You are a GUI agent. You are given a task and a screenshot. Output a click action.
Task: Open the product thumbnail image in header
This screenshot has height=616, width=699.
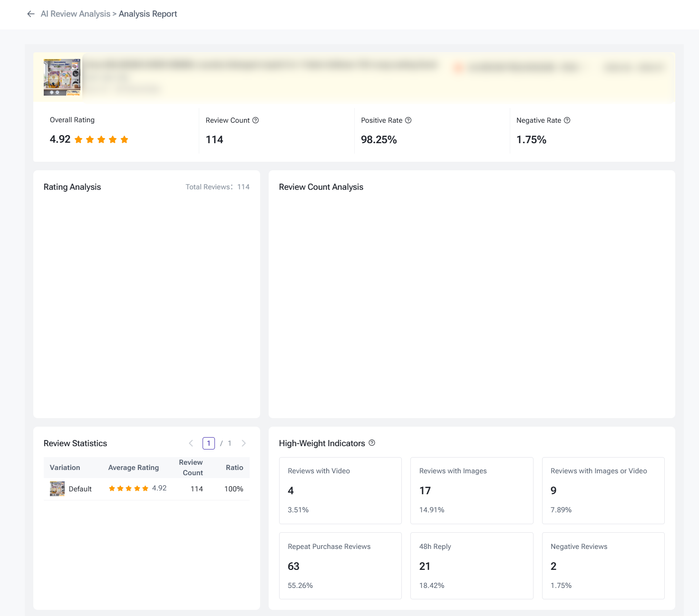62,77
